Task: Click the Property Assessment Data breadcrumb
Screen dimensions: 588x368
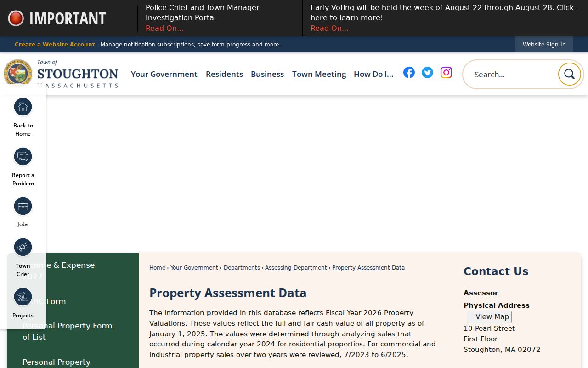Action: click(368, 268)
